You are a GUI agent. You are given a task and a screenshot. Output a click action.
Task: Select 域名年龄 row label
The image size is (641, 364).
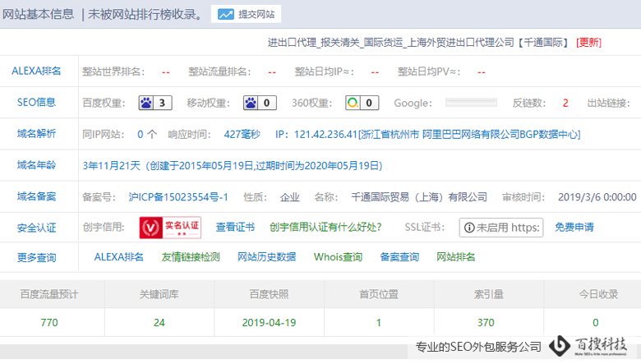pos(36,165)
